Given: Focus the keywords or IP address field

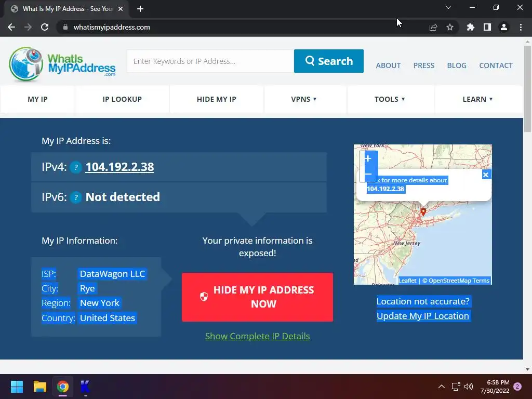Looking at the screenshot, I should coord(210,61).
